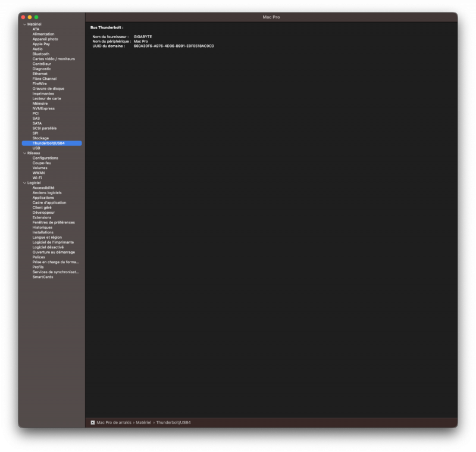Click Thunderbolt/USB4 in the bottom path bar
Viewport: 476px width, 452px height.
tap(173, 423)
